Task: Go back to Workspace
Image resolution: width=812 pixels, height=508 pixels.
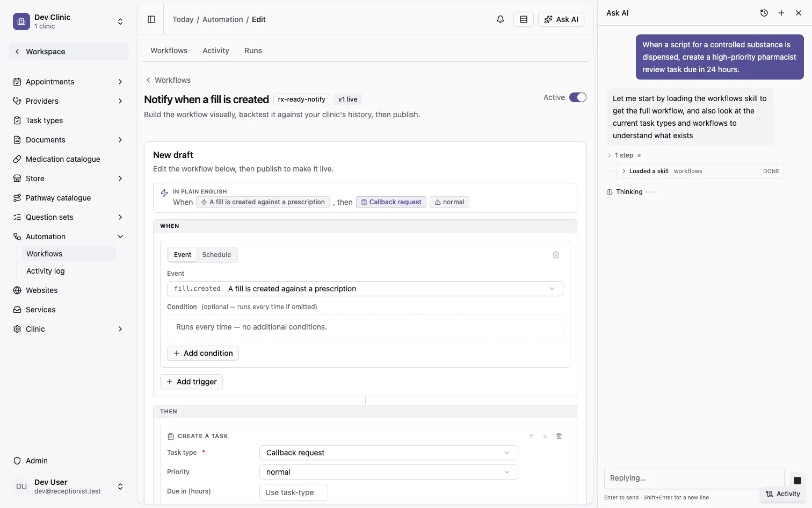Action: 69,52
